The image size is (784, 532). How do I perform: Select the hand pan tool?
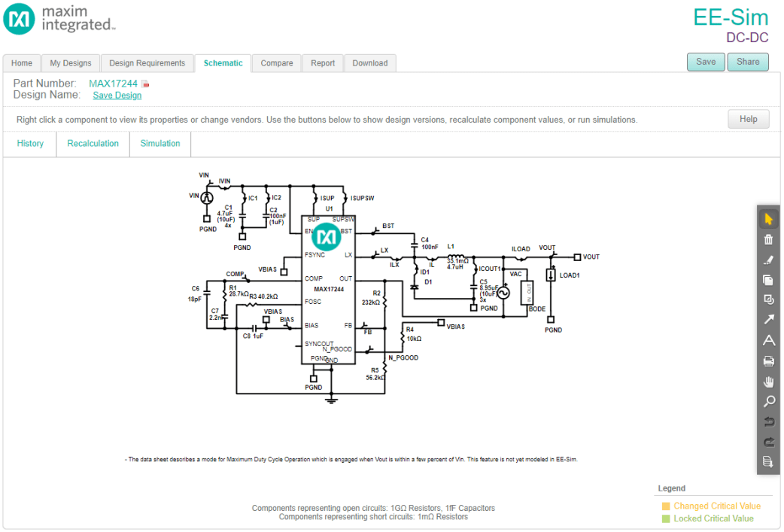768,382
